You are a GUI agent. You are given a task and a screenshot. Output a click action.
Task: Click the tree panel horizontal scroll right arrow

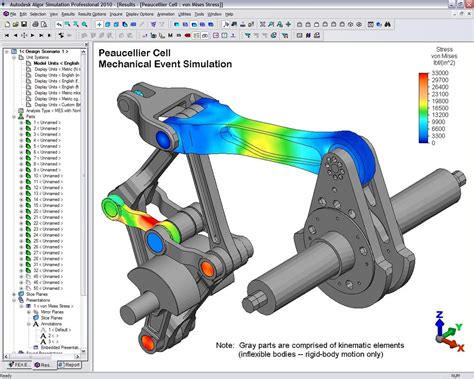pyautogui.click(x=78, y=357)
